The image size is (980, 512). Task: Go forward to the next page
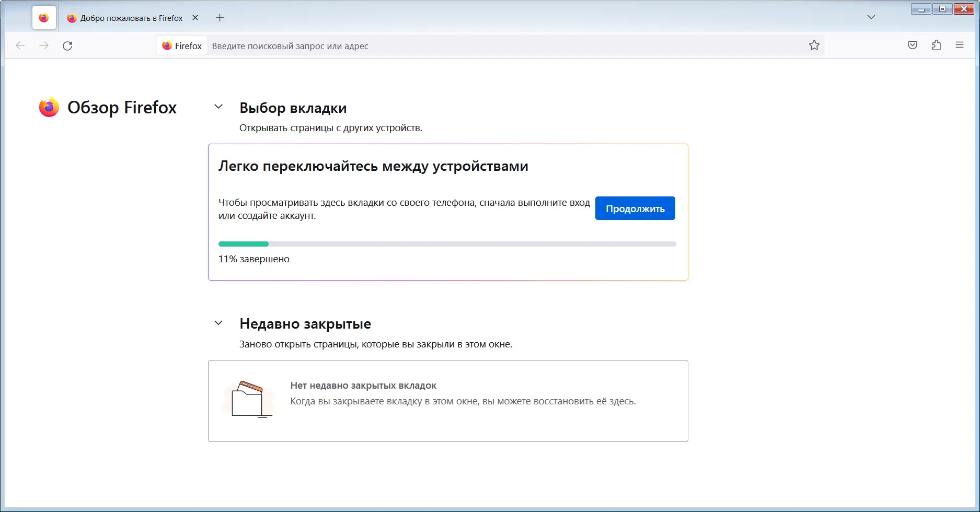(44, 45)
